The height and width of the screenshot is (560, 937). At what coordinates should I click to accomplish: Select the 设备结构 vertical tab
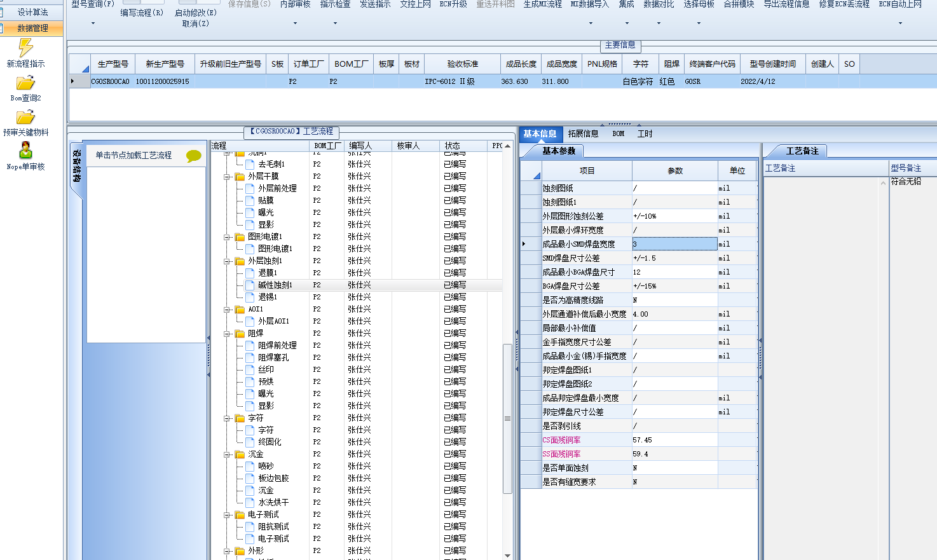[76, 167]
